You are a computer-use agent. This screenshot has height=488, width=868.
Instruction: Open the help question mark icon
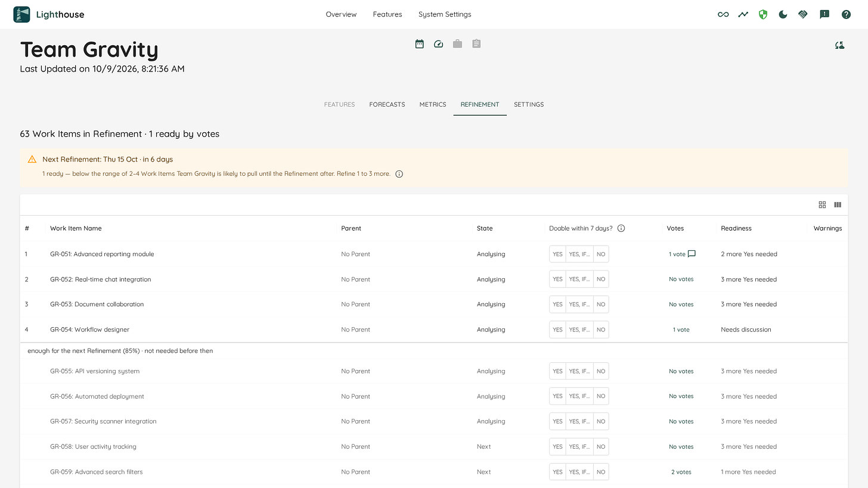pyautogui.click(x=846, y=14)
